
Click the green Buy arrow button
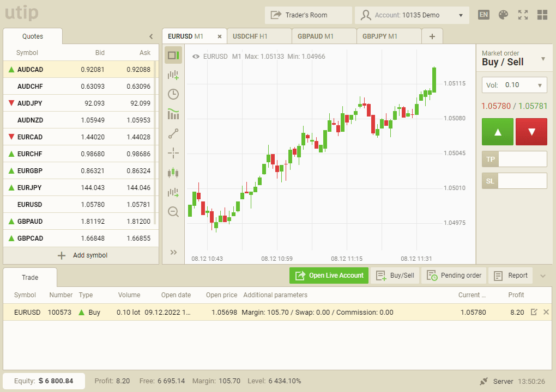[498, 132]
